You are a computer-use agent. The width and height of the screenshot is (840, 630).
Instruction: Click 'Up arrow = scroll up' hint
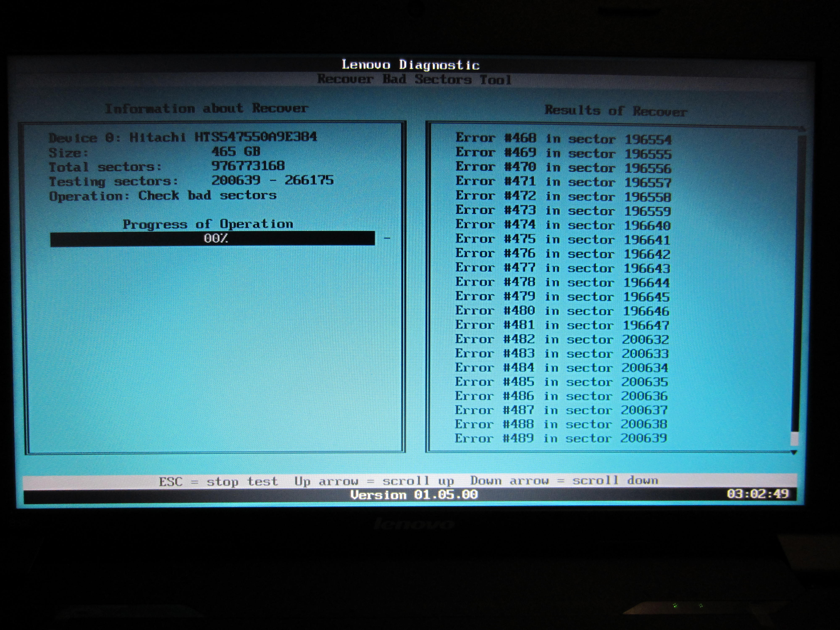tap(374, 481)
